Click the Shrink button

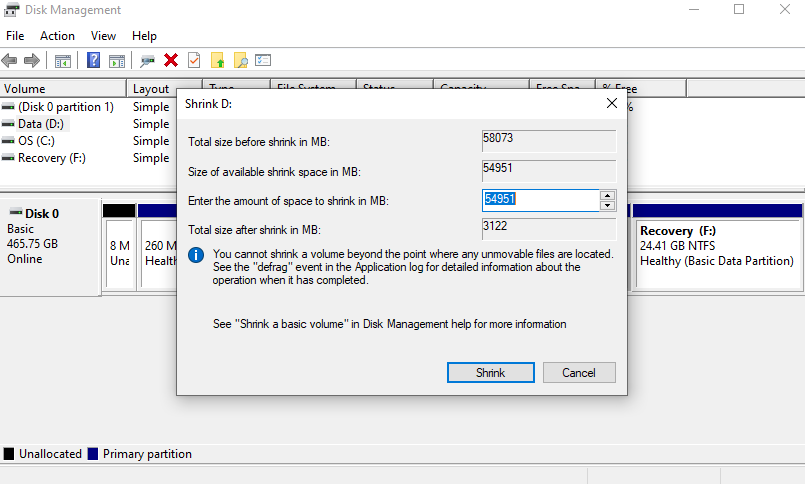(x=490, y=373)
